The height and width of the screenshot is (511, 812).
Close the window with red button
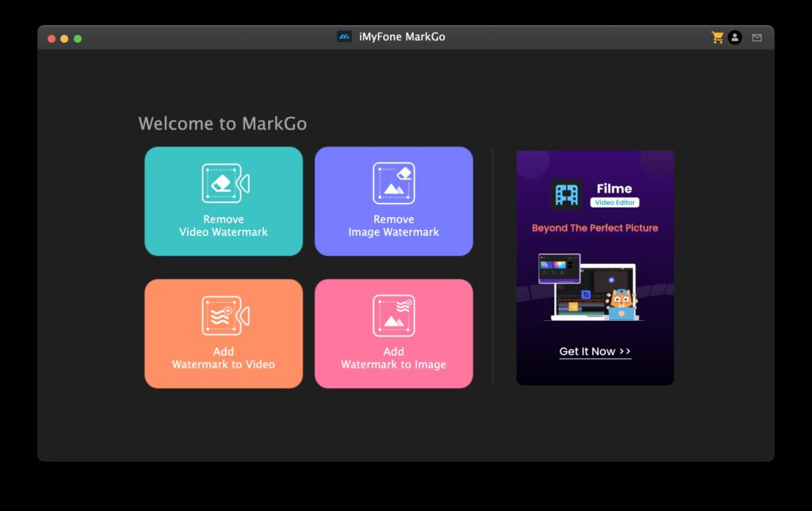pyautogui.click(x=52, y=39)
